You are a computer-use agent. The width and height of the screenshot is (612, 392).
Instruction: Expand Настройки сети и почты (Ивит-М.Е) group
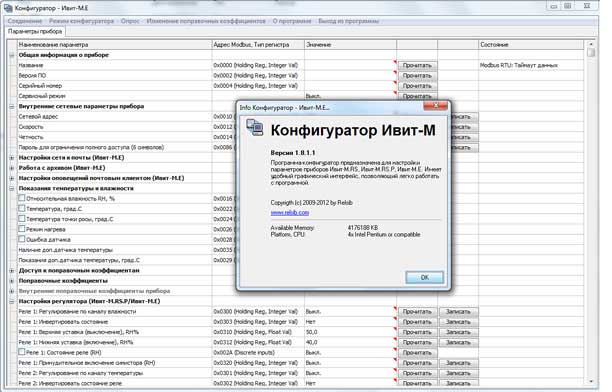pos(12,158)
